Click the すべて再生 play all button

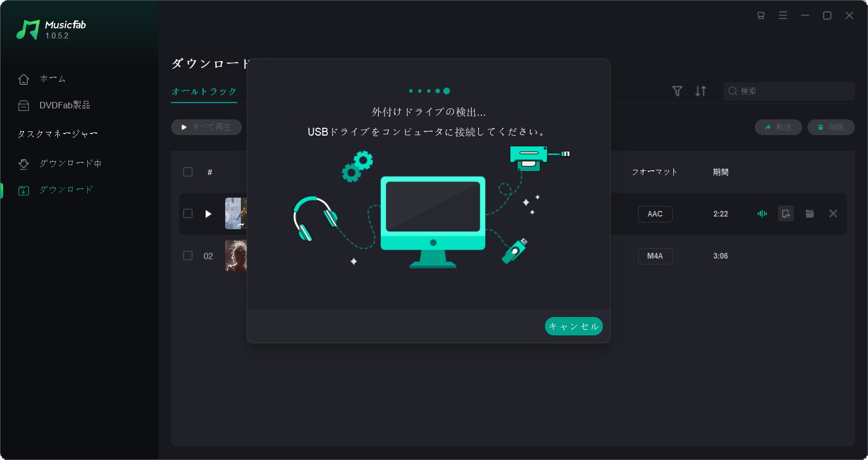click(x=206, y=127)
